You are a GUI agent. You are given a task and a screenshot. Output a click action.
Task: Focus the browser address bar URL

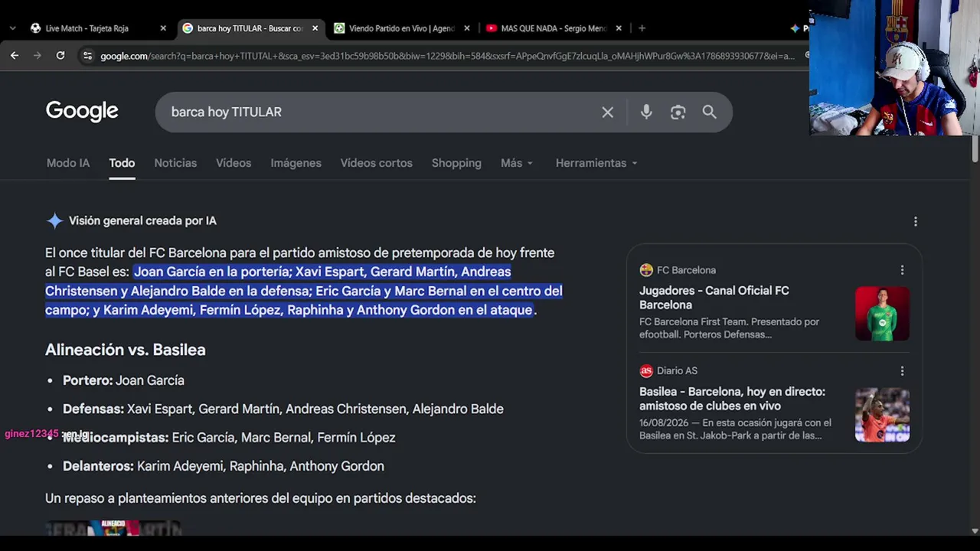coord(448,56)
